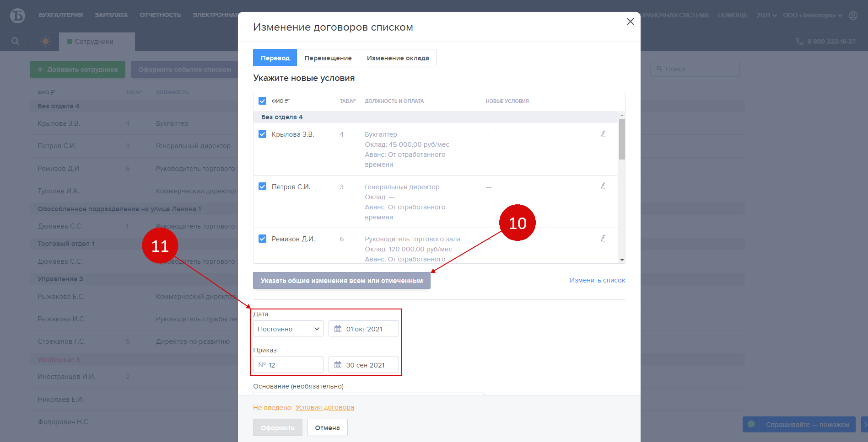The width and height of the screenshot is (868, 442).
Task: Click the pencil edit icon for Петров С.И.
Action: coord(603,186)
